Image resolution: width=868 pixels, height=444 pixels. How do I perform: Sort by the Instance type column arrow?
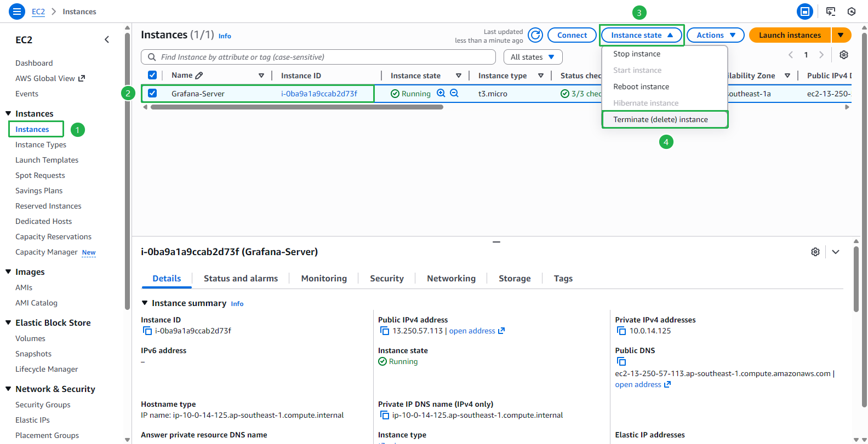(541, 76)
